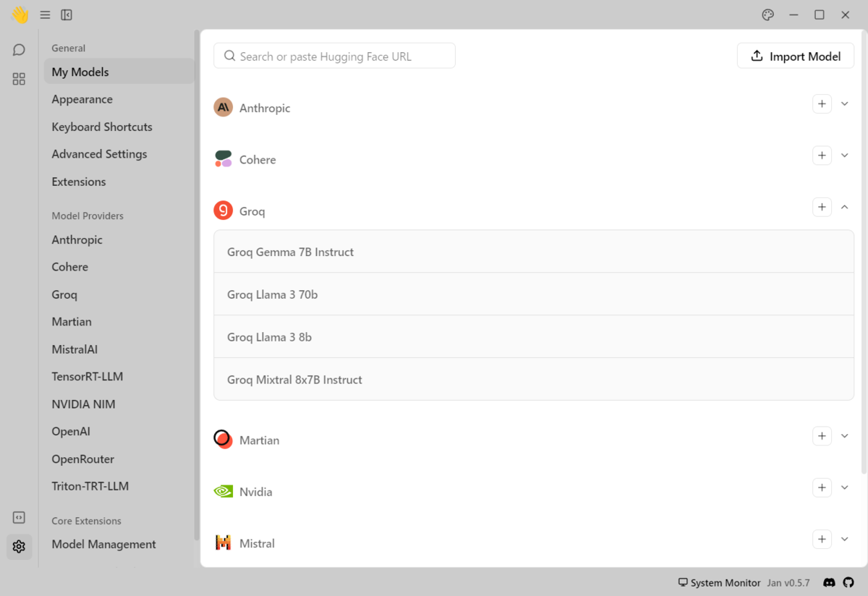This screenshot has width=868, height=596.
Task: Open the Hub grid icon
Action: (20, 79)
